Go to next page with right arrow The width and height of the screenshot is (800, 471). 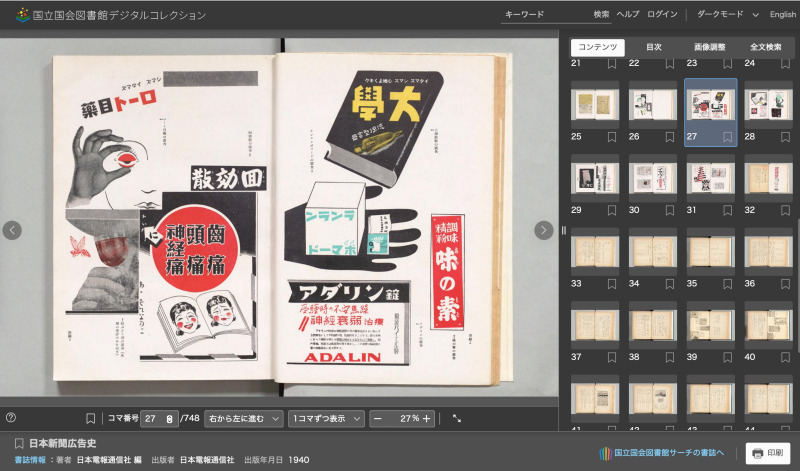(544, 230)
